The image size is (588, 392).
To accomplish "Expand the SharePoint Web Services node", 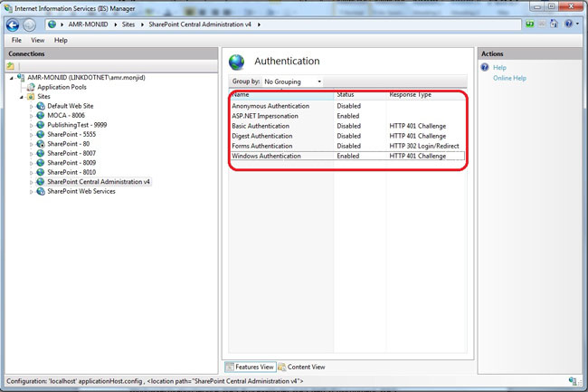I will coord(31,192).
